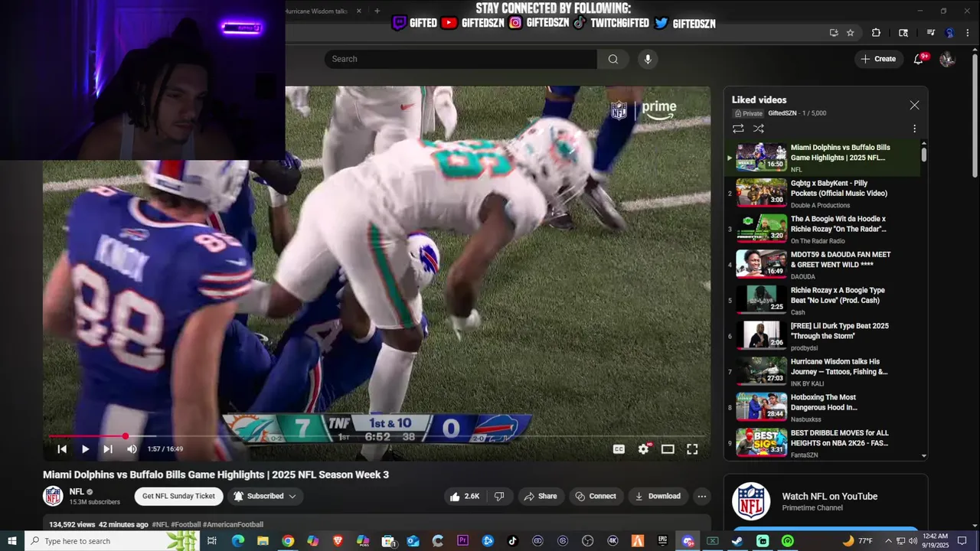The image size is (980, 551).
Task: Open the browser Extensions puzzle icon
Action: coord(876,33)
